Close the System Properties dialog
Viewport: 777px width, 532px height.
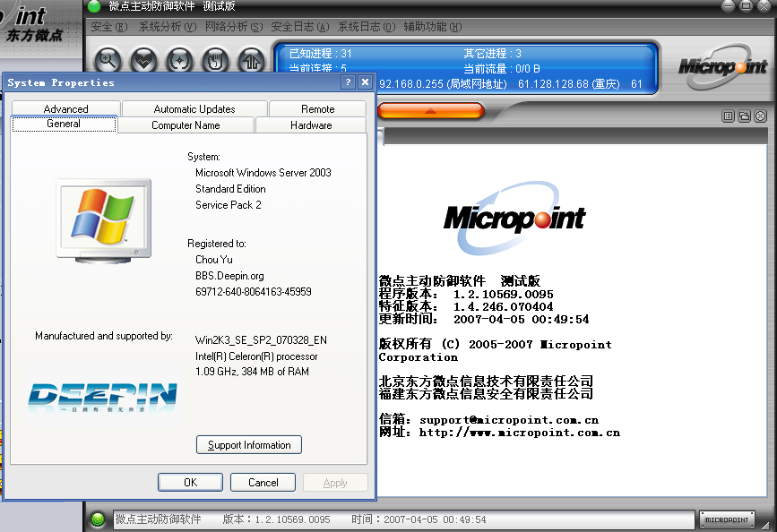(366, 82)
